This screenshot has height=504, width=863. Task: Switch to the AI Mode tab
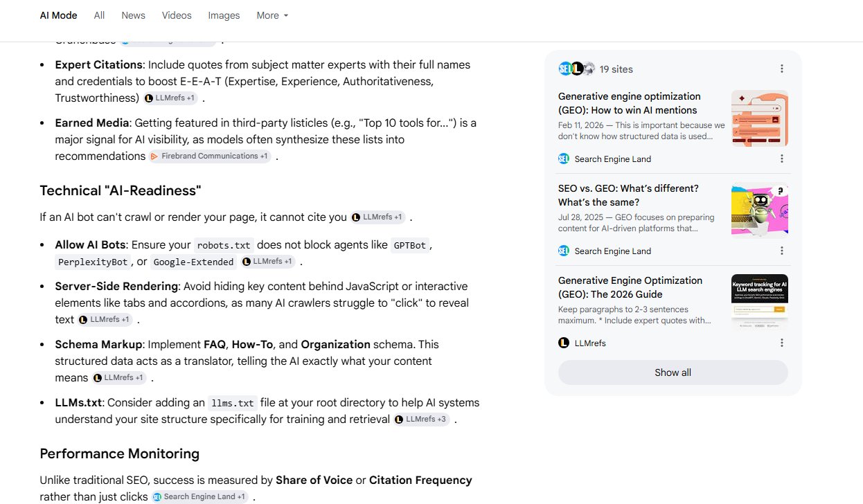pyautogui.click(x=58, y=15)
